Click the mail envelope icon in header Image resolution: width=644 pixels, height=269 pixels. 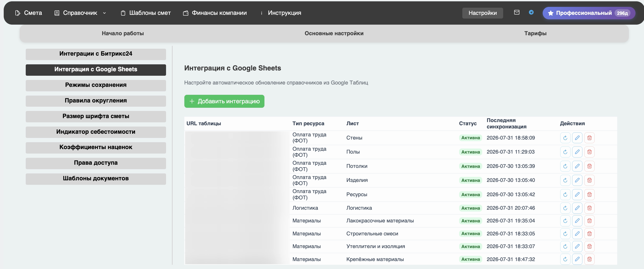(x=516, y=12)
